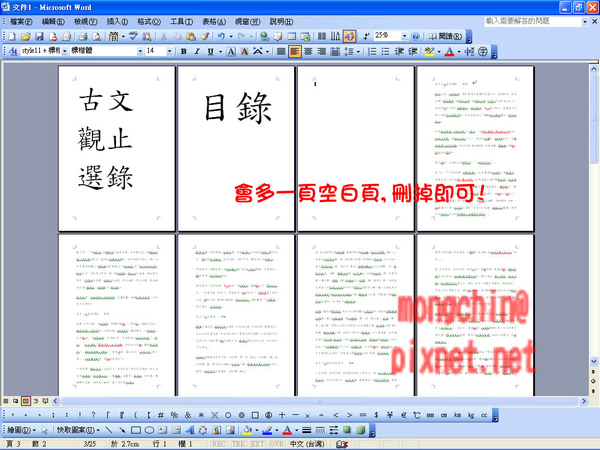Activate the Format Painter brush
Screen dimensions: 600x450
205,36
